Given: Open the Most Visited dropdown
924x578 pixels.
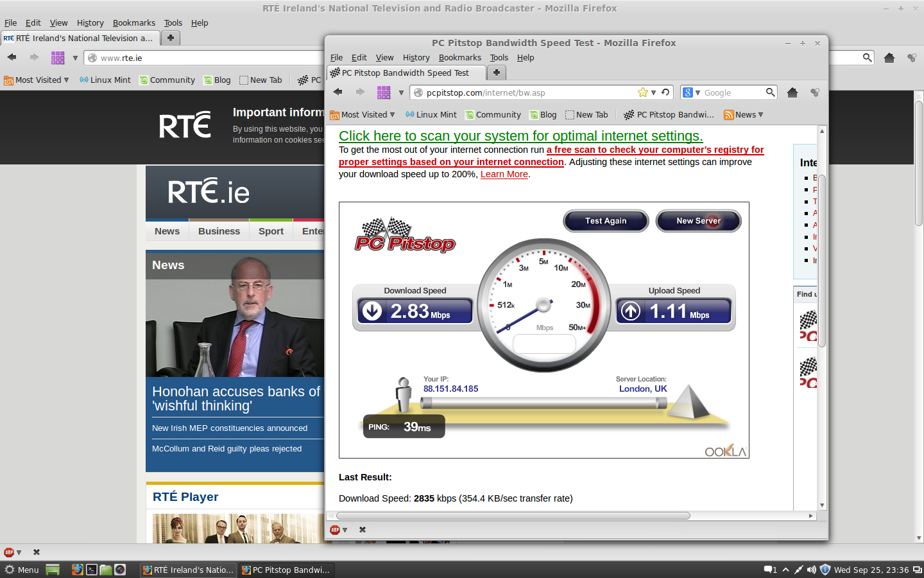Looking at the screenshot, I should point(363,114).
